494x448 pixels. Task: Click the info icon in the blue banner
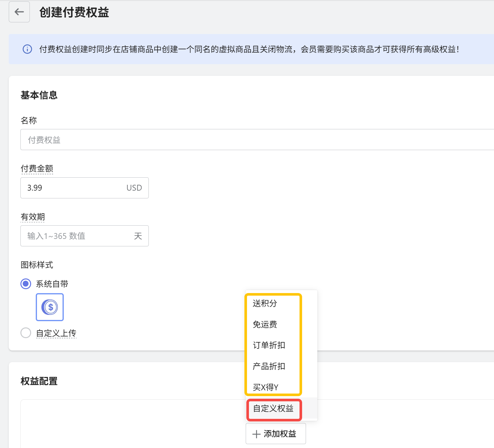pos(27,49)
